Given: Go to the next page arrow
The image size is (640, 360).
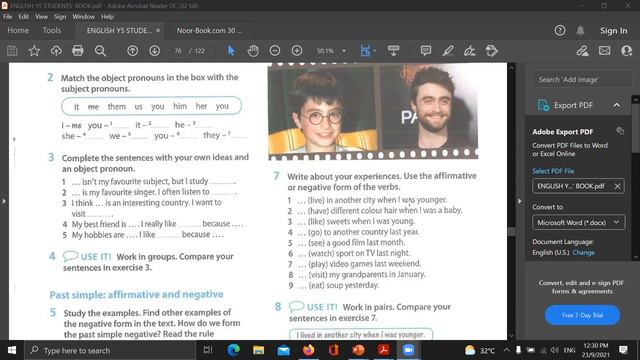Looking at the screenshot, I should tap(154, 51).
